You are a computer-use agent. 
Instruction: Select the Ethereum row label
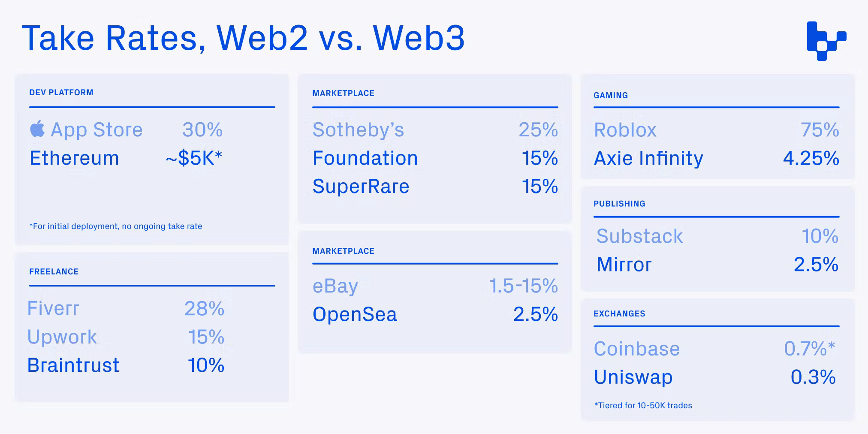tap(74, 158)
